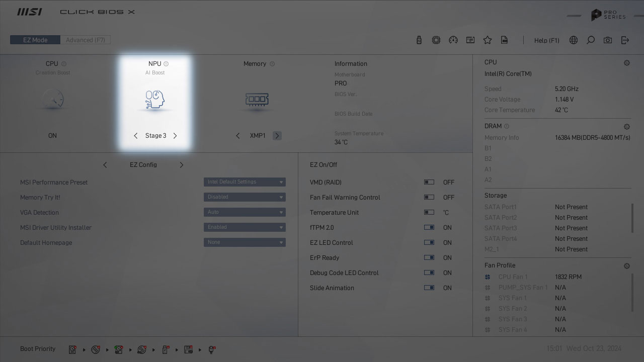
Task: Toggle VMD (RAID) switch
Action: pyautogui.click(x=429, y=183)
